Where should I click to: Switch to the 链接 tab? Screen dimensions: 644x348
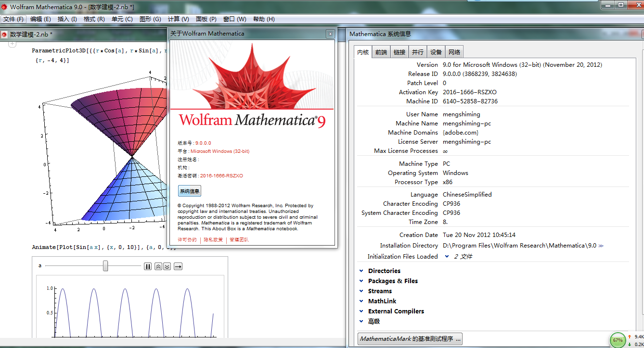tap(399, 52)
